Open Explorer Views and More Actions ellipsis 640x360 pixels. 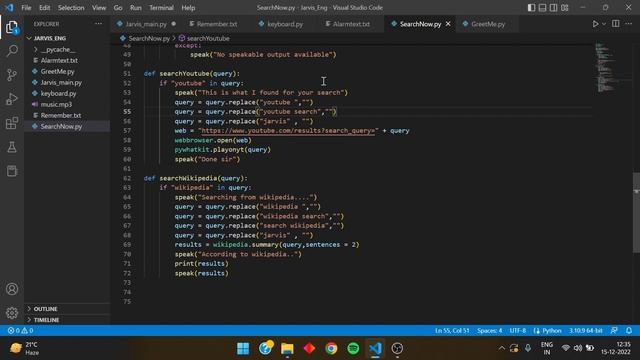pos(98,24)
